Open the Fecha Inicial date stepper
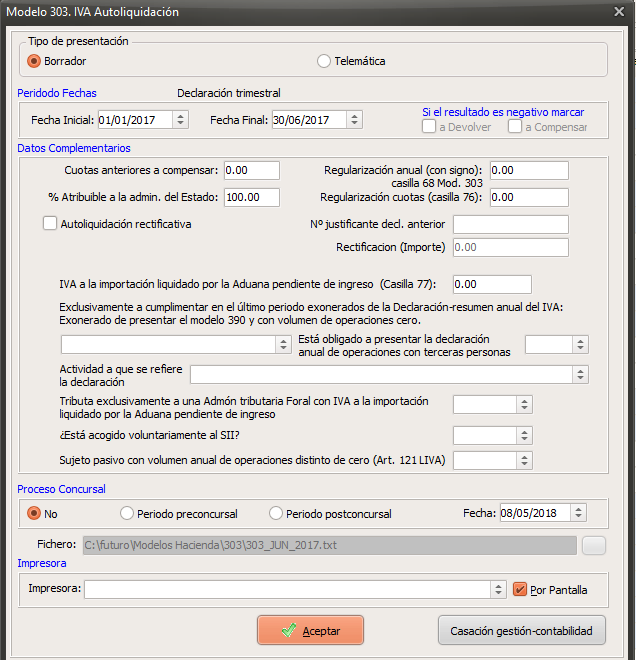The image size is (636, 660). (180, 120)
